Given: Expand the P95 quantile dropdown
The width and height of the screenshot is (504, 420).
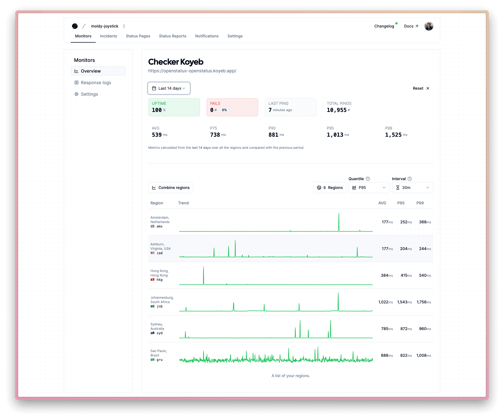Looking at the screenshot, I should click(369, 188).
